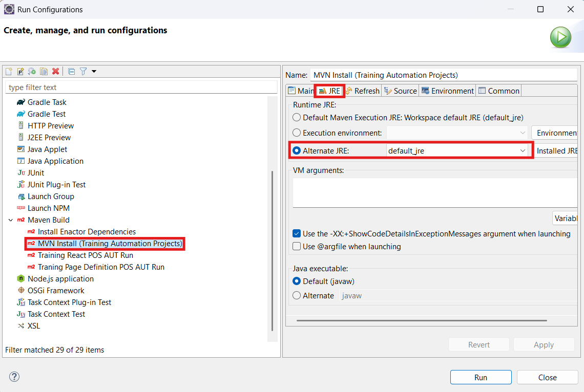Open the Alternate JRE default_jre dropdown
The width and height of the screenshot is (584, 392).
457,150
